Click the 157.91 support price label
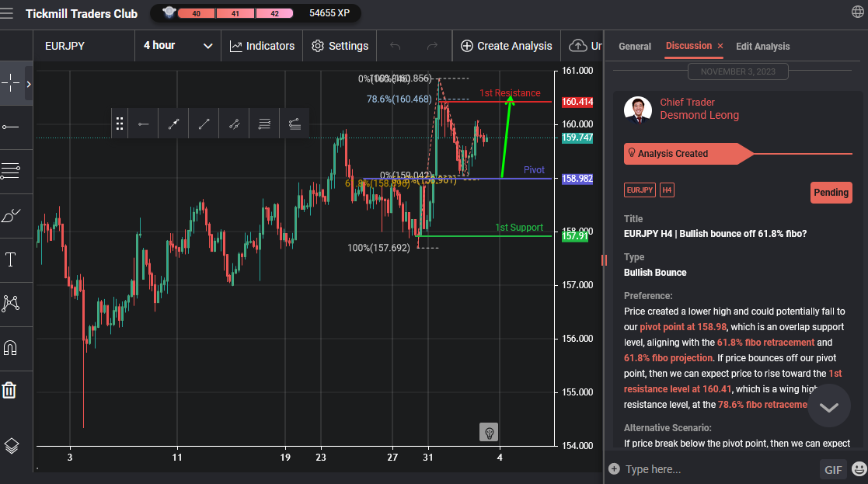The image size is (868, 484). (574, 236)
